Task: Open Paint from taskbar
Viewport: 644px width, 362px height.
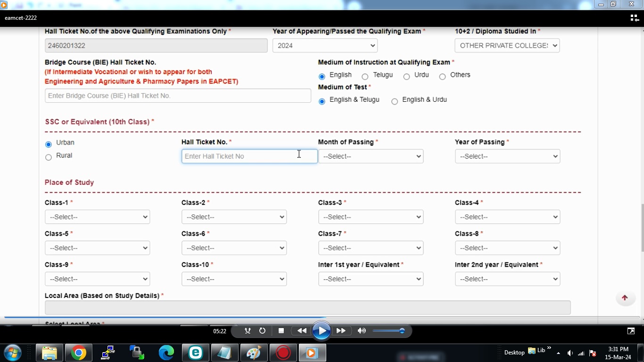Action: click(x=254, y=353)
